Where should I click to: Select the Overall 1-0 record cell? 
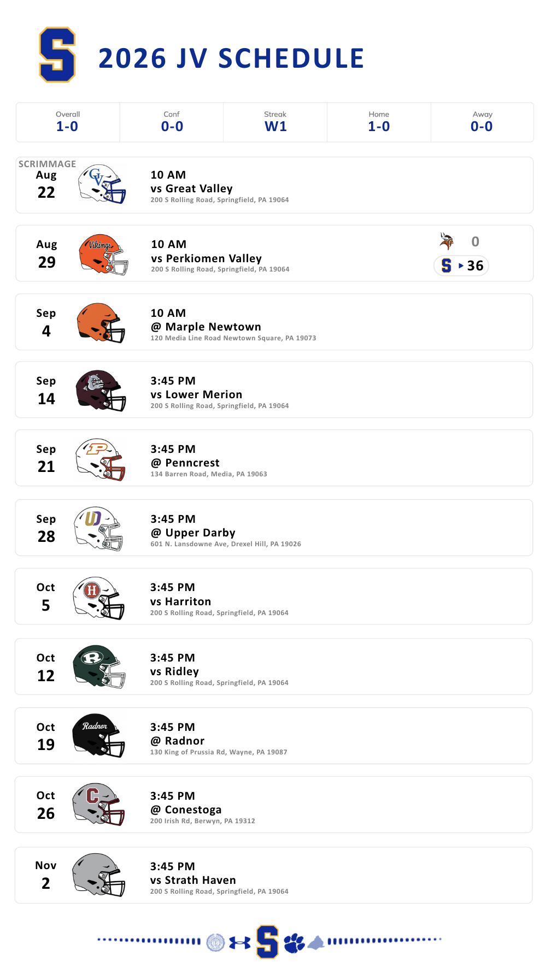[68, 122]
